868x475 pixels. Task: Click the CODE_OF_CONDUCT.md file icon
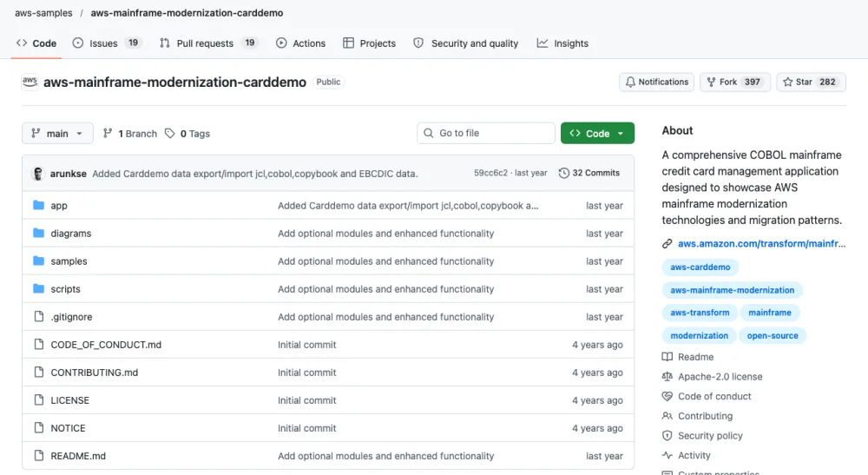coord(39,344)
